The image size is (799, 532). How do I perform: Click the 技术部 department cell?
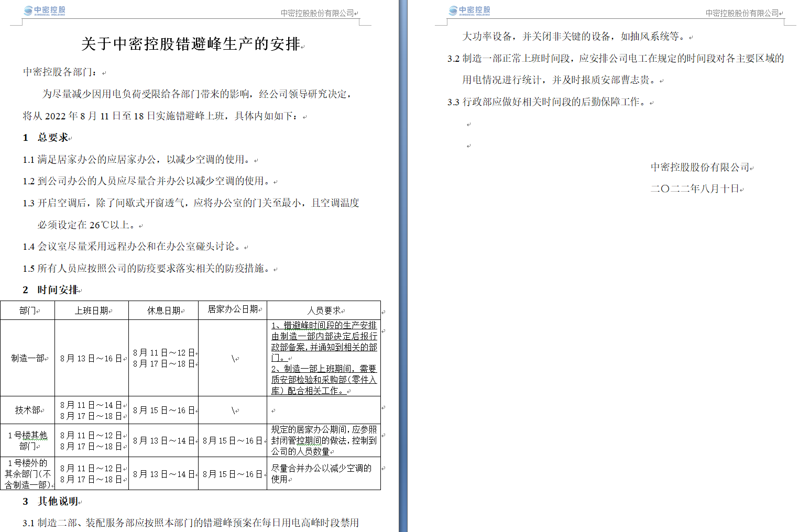[x=28, y=410]
